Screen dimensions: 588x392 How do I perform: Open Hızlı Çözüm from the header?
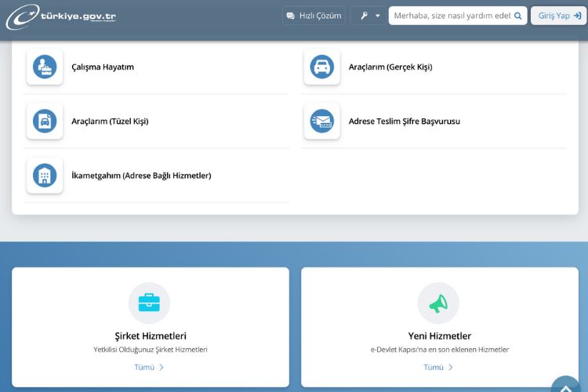(314, 16)
